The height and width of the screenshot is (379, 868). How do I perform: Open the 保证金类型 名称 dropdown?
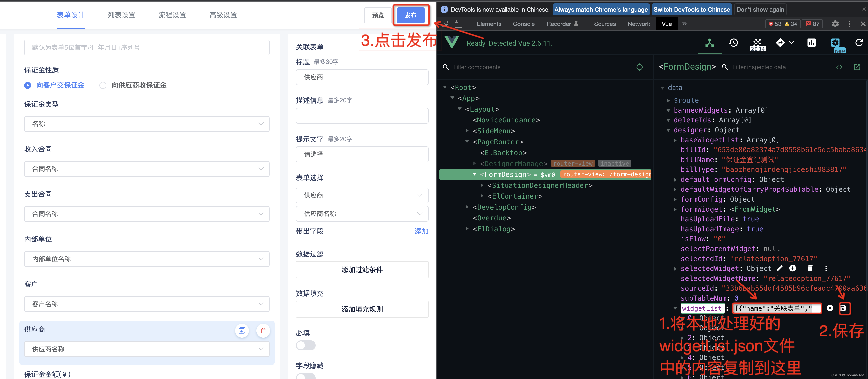click(146, 124)
